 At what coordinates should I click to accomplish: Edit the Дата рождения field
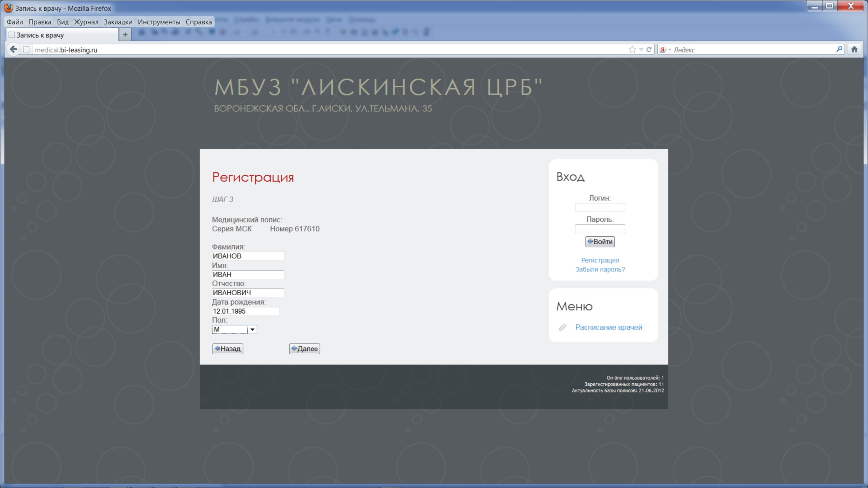pos(245,311)
